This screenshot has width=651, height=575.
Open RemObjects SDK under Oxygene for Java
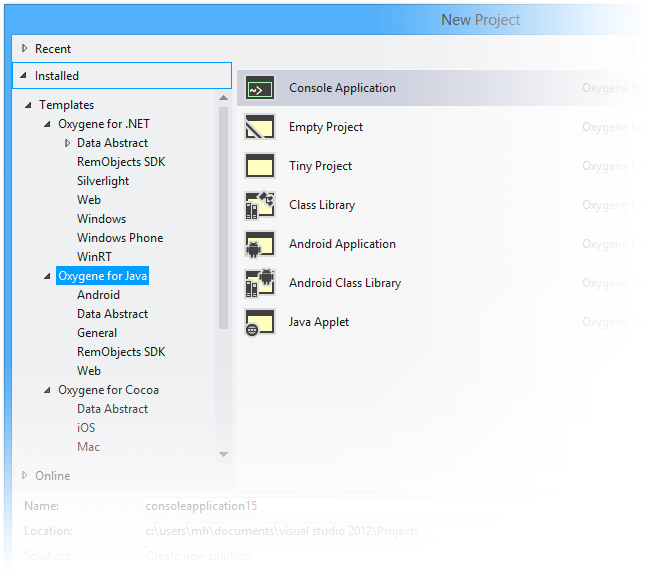(x=121, y=352)
